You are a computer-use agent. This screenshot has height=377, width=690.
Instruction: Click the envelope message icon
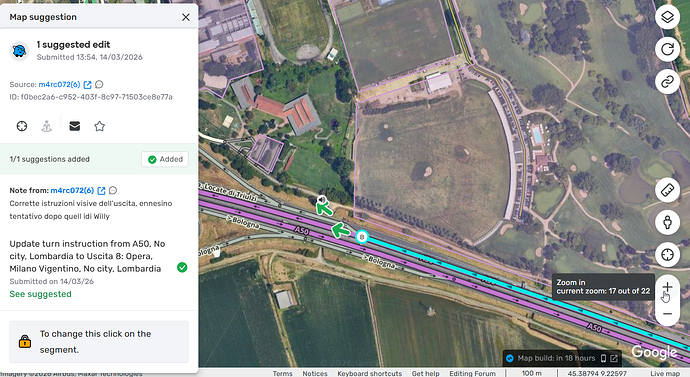tap(75, 126)
